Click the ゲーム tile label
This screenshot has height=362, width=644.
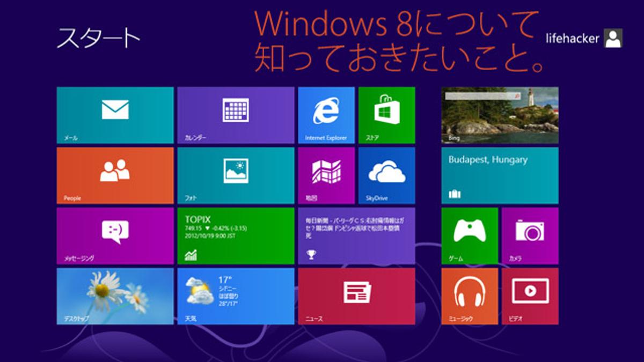tap(456, 258)
